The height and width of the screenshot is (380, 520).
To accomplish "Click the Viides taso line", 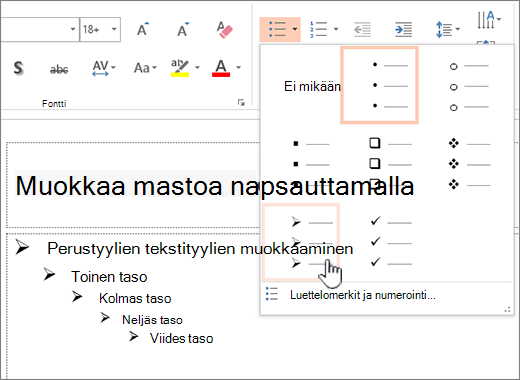I will [181, 338].
